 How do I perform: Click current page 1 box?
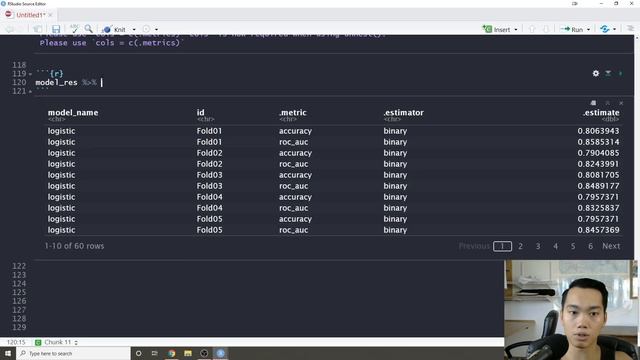502,246
